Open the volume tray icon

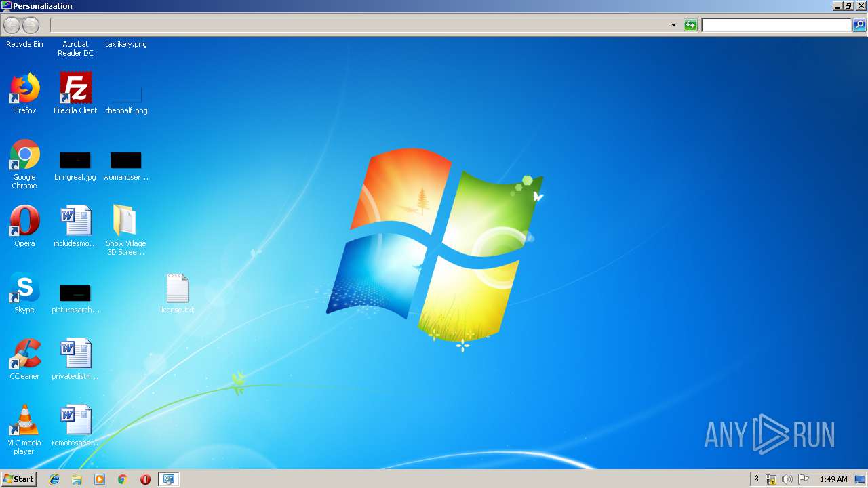(x=787, y=479)
